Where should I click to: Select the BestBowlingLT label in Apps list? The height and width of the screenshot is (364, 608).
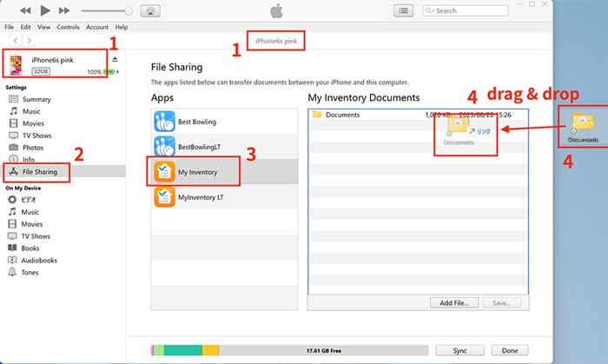(x=199, y=147)
